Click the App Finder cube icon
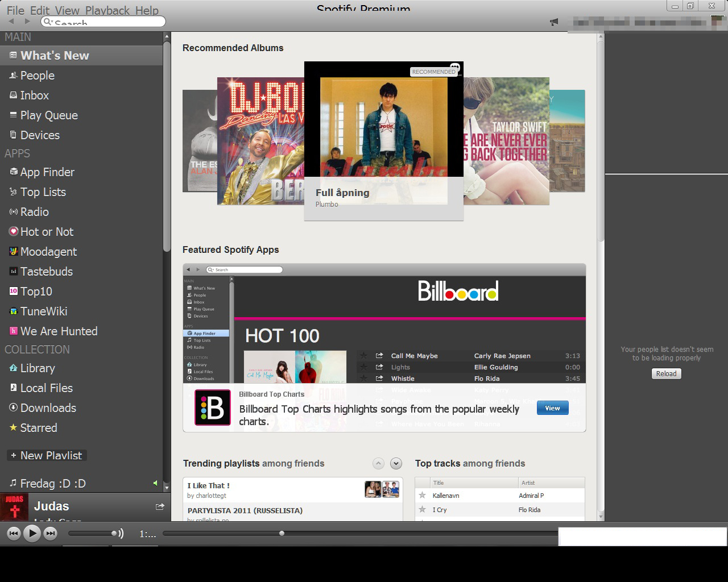Screen dimensions: 728x582 tap(14, 172)
